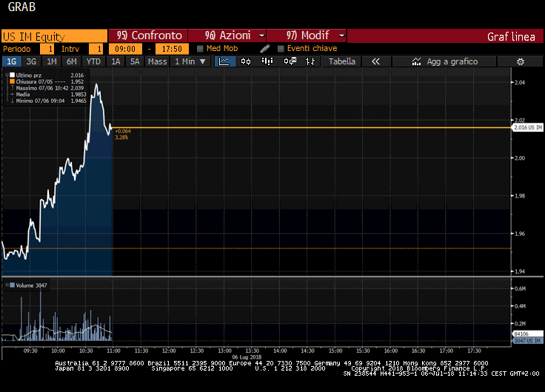Open the 97) Modif dropdown arrow
The width and height of the screenshot is (545, 392).
coord(341,36)
